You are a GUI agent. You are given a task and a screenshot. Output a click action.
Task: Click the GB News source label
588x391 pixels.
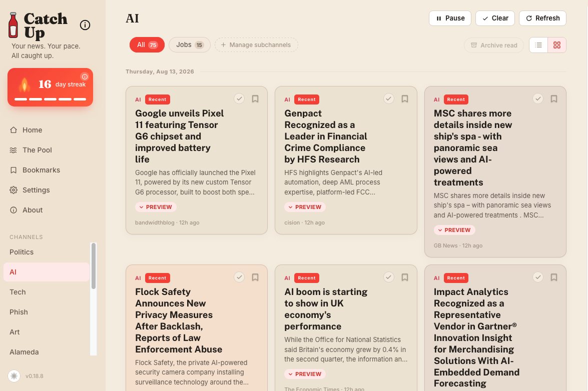point(445,245)
